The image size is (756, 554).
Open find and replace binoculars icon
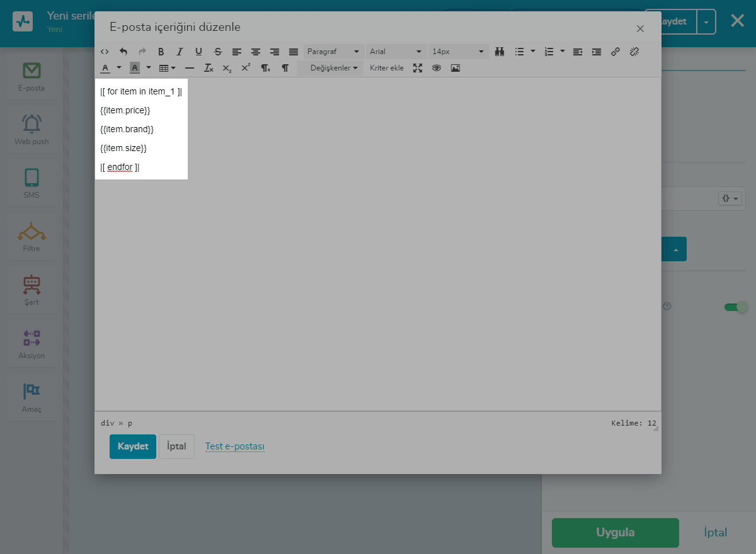(500, 52)
